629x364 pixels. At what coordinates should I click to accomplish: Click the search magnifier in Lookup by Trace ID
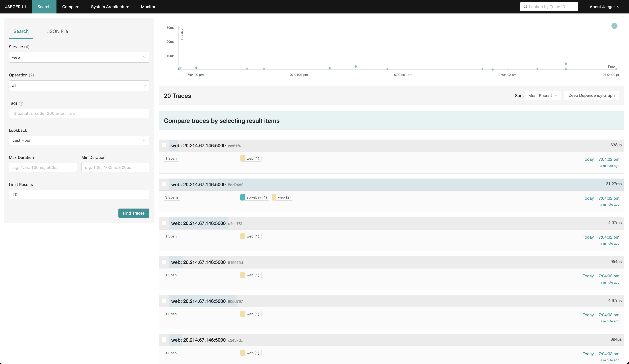pyautogui.click(x=526, y=7)
